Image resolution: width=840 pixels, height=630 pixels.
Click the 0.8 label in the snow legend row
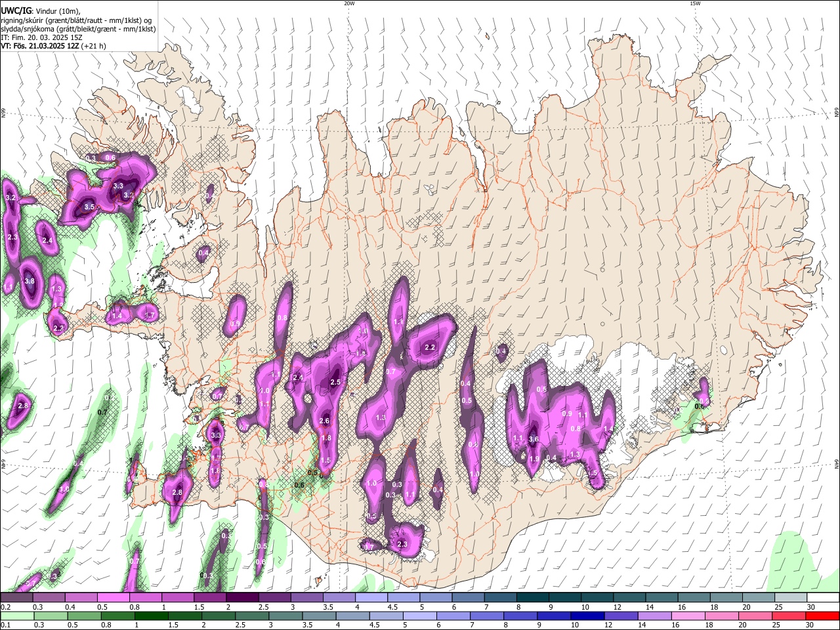pyautogui.click(x=135, y=607)
